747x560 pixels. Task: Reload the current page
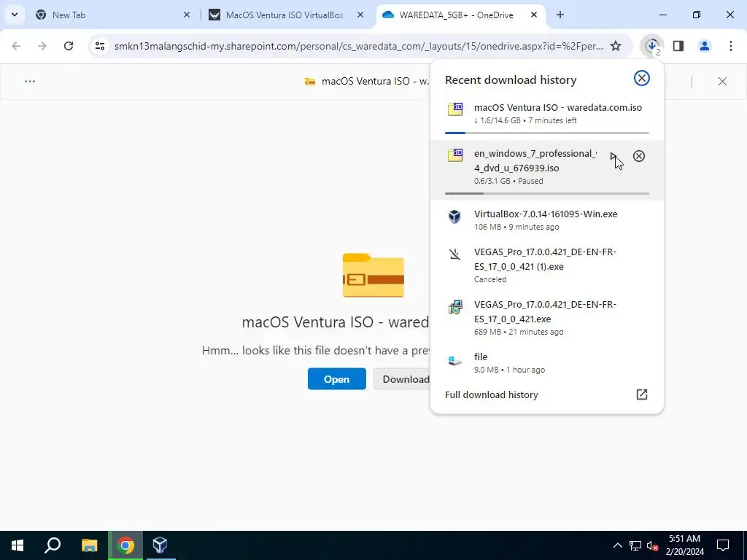(69, 46)
